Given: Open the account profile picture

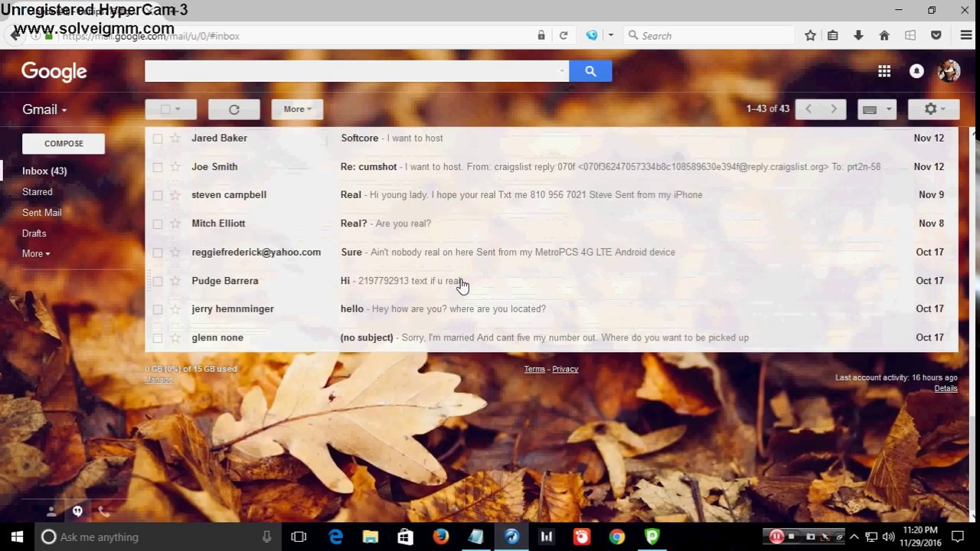Looking at the screenshot, I should 949,71.
